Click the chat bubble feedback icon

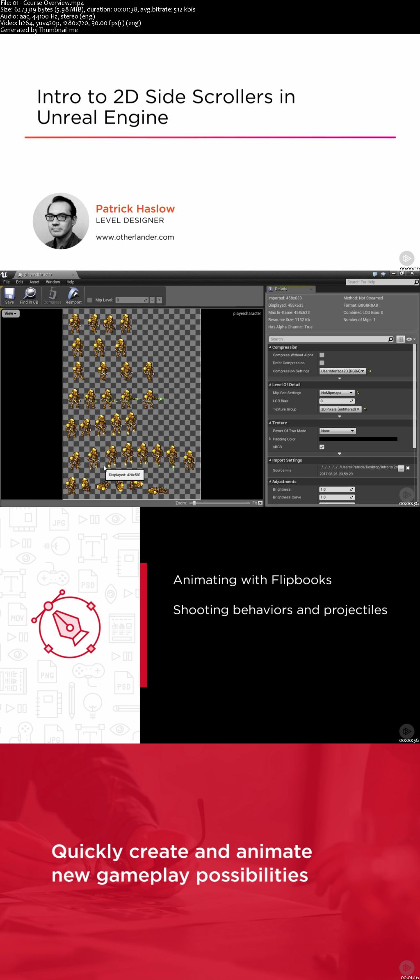pyautogui.click(x=375, y=274)
